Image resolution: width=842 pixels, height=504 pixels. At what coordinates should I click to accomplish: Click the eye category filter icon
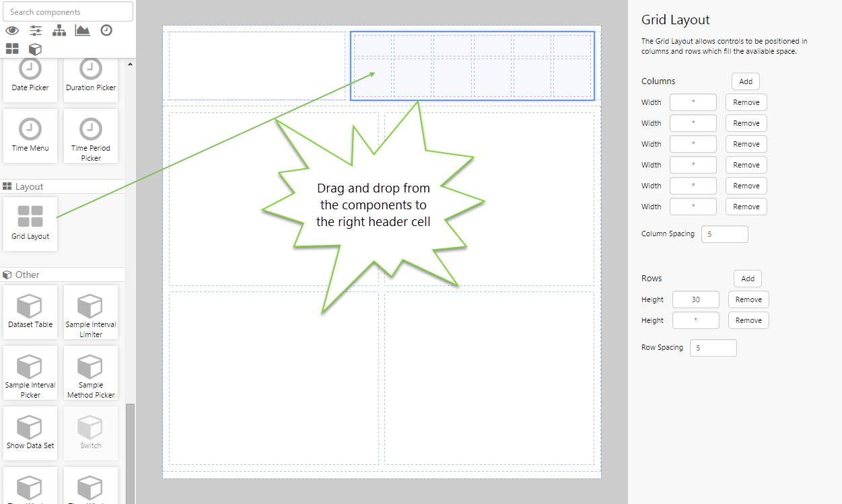[12, 30]
